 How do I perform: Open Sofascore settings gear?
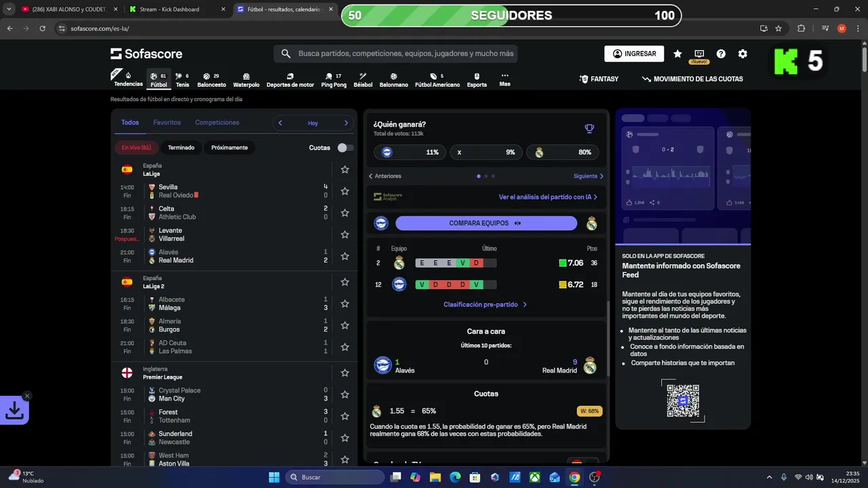(743, 54)
